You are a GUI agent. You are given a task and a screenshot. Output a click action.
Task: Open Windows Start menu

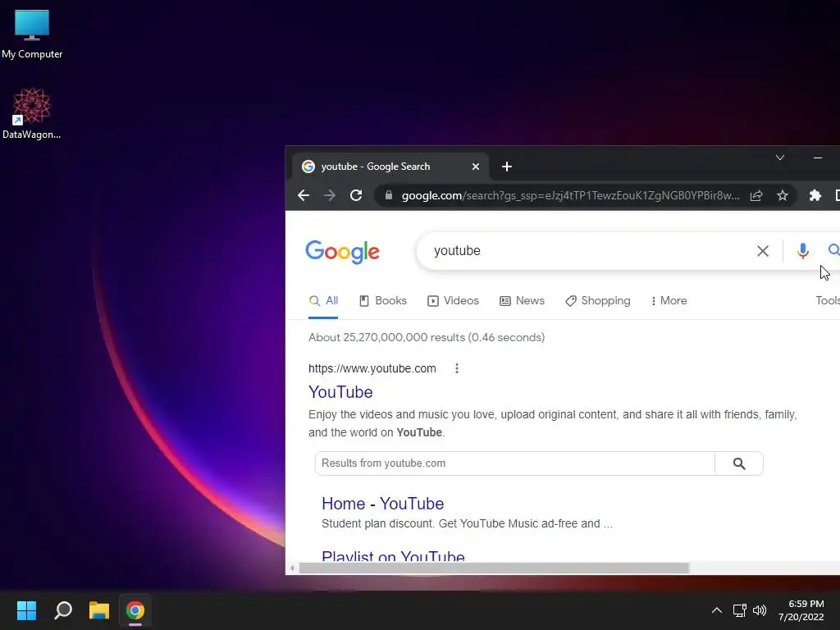pos(26,610)
